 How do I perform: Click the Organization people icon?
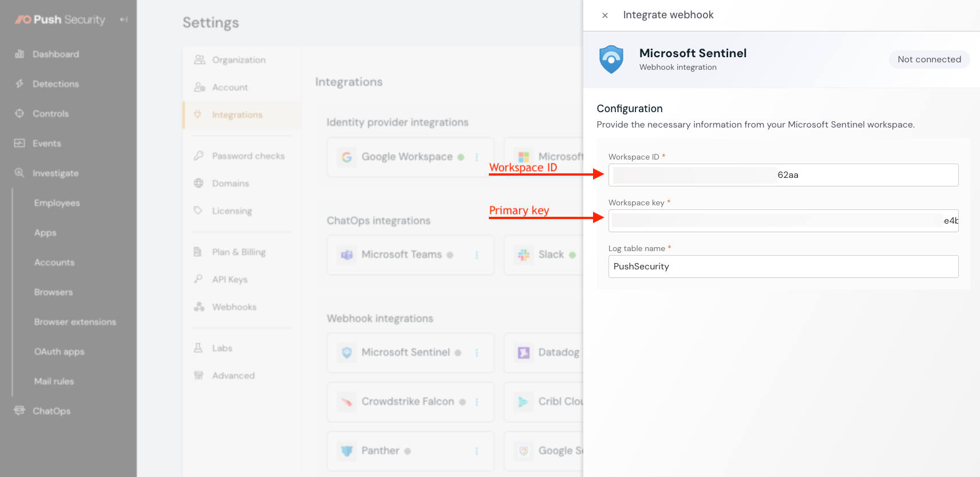[x=199, y=59]
